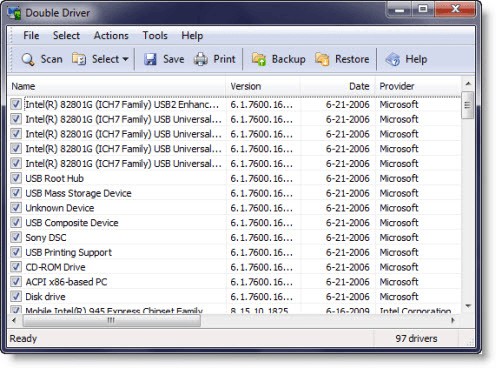Viewport: 496px width, 368px height.
Task: Click the Save floppy disk icon
Action: 150,59
